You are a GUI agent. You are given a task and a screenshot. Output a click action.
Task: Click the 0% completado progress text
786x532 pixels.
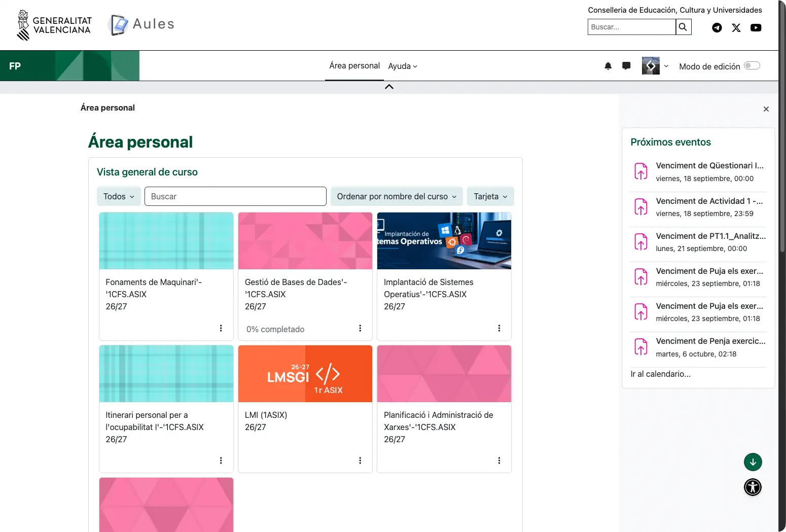click(275, 329)
